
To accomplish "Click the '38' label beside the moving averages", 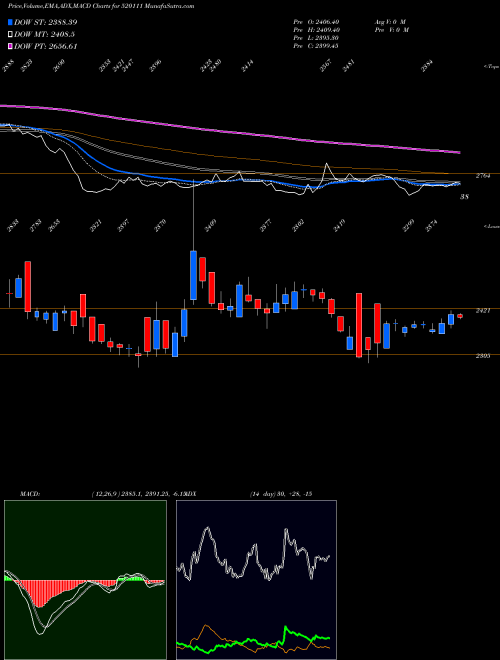I will pos(464,197).
